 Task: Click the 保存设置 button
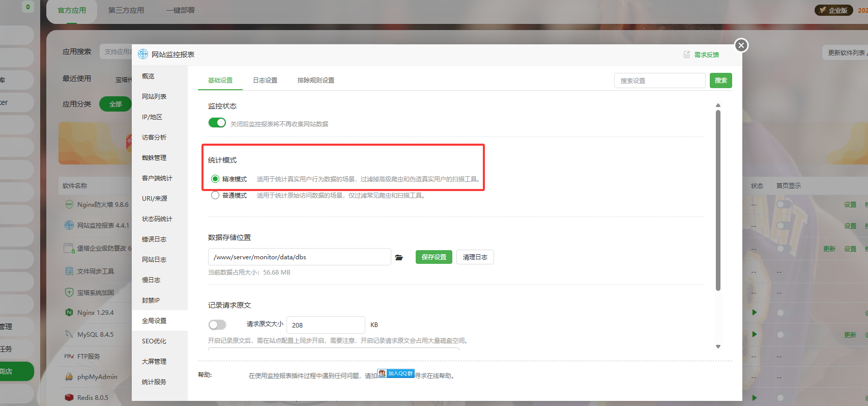tap(434, 257)
